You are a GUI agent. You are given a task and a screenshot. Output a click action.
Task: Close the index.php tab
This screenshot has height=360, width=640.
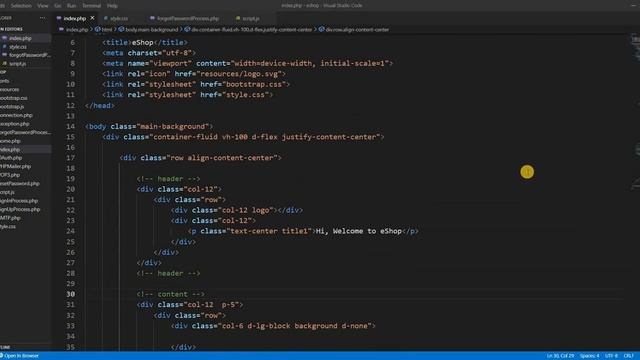click(93, 18)
